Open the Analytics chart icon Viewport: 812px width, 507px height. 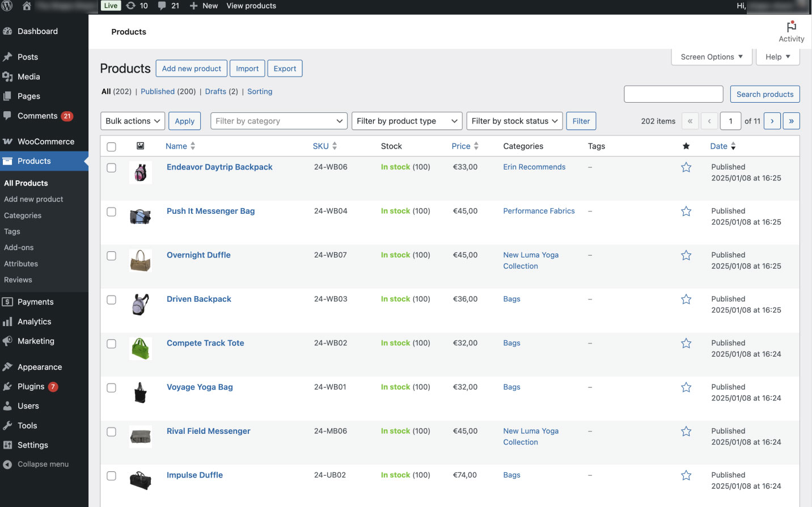tap(7, 322)
